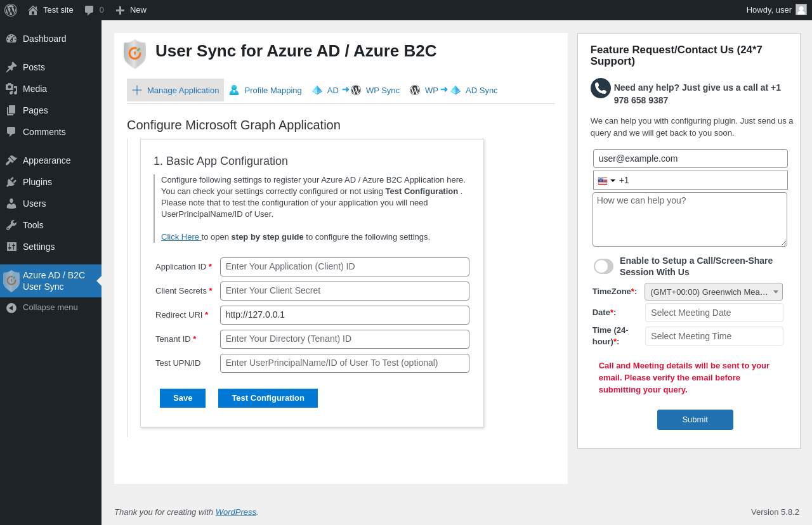Viewport: 812px width, 525px height.
Task: Click the Dashboard gauge icon
Action: [x=11, y=39]
